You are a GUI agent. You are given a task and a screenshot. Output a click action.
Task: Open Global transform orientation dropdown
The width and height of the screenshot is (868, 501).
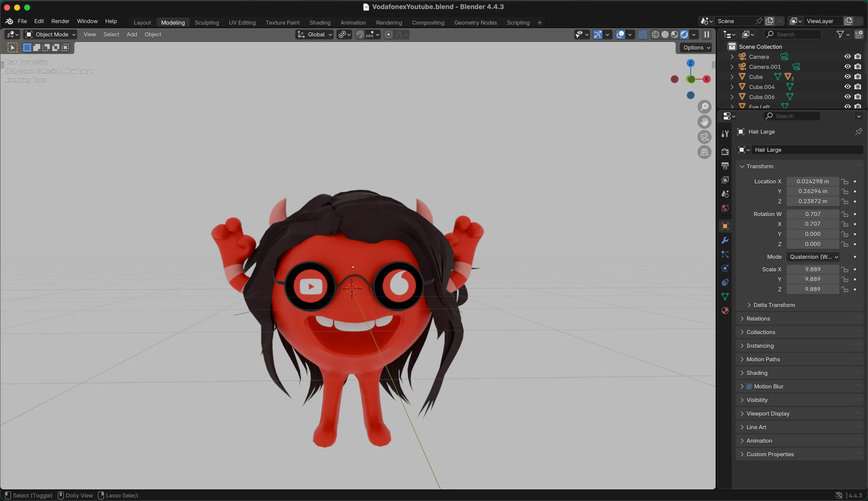pyautogui.click(x=315, y=34)
